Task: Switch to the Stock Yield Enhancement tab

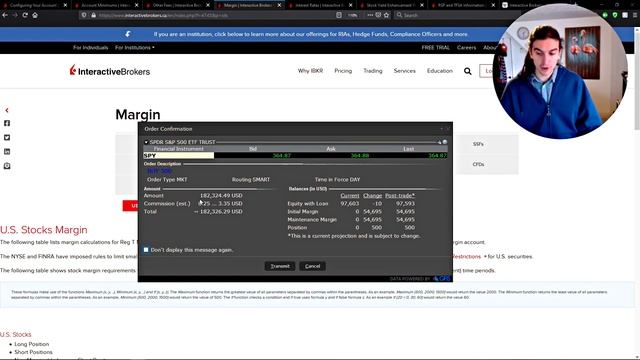Action: pos(390,5)
